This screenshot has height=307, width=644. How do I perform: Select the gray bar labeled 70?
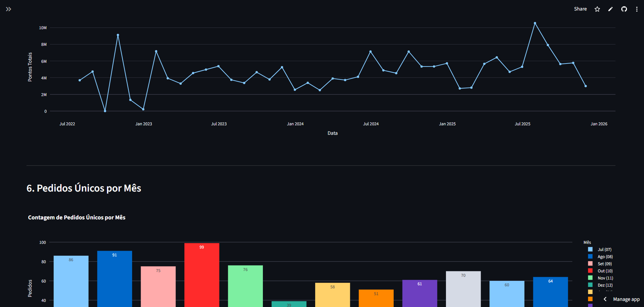coord(463,289)
